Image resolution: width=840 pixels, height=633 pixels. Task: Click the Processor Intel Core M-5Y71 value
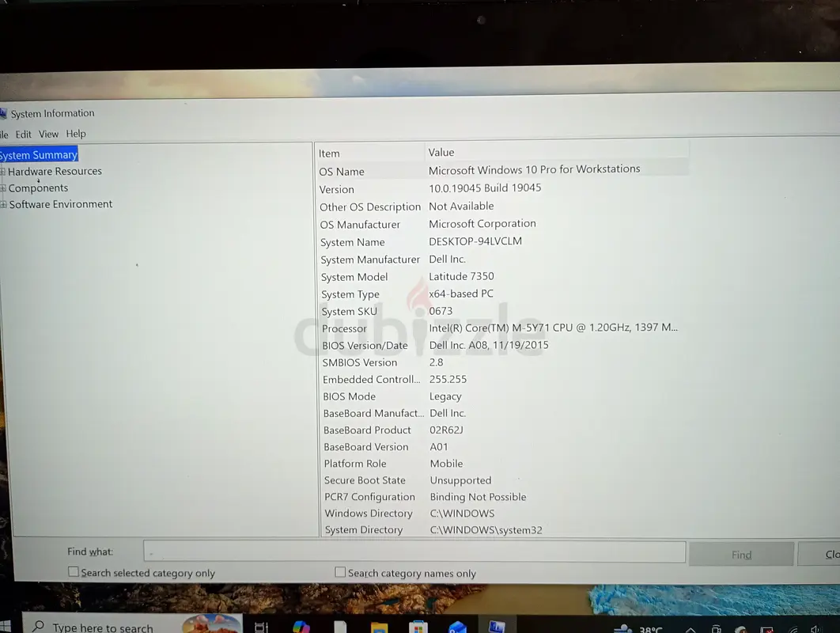(x=553, y=328)
